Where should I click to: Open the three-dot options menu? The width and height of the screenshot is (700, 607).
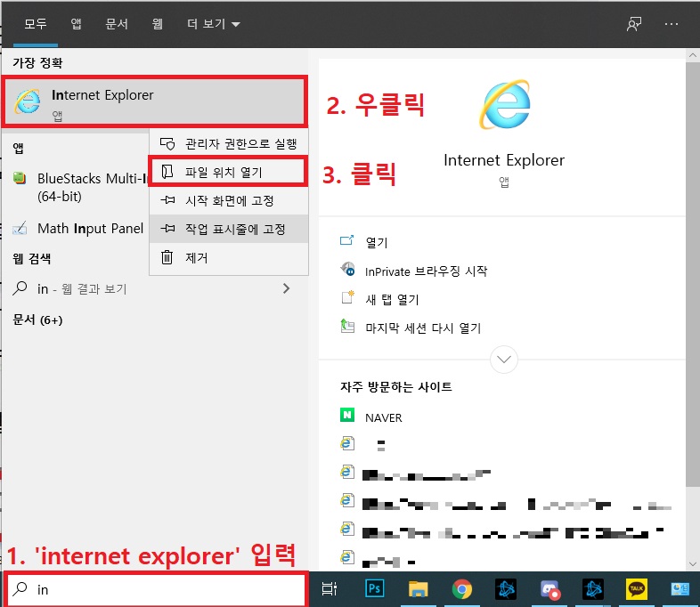pyautogui.click(x=671, y=24)
